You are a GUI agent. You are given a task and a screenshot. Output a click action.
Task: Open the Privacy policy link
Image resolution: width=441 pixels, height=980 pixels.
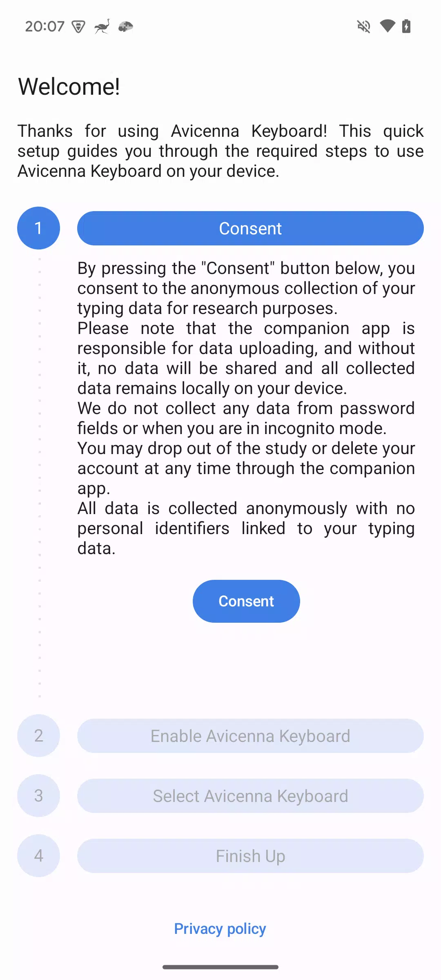[x=220, y=929]
